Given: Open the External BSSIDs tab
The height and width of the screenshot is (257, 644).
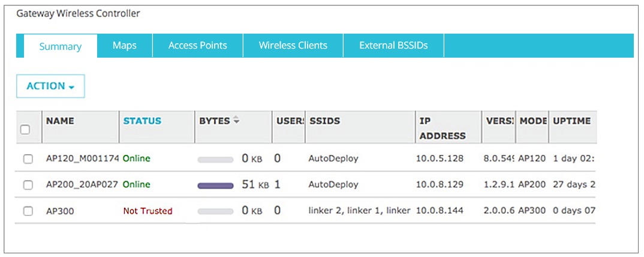Looking at the screenshot, I should [393, 46].
